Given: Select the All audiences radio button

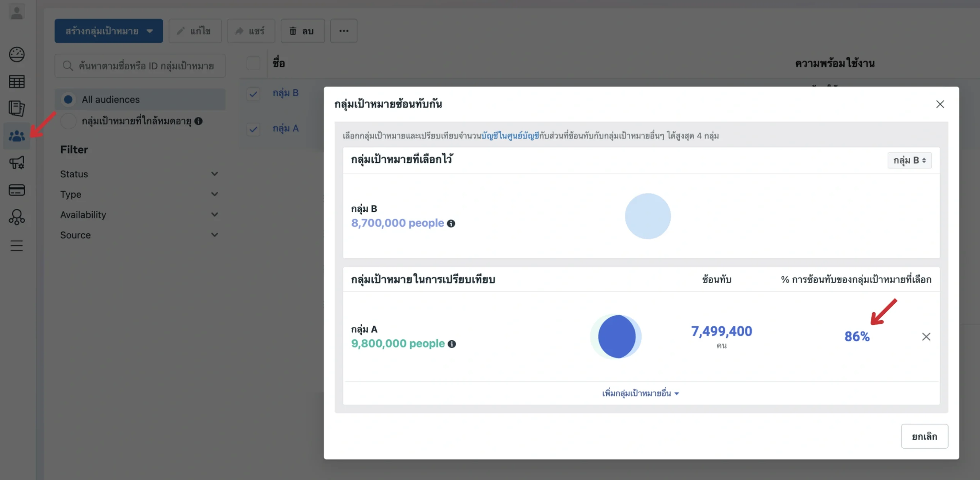Looking at the screenshot, I should pyautogui.click(x=69, y=99).
